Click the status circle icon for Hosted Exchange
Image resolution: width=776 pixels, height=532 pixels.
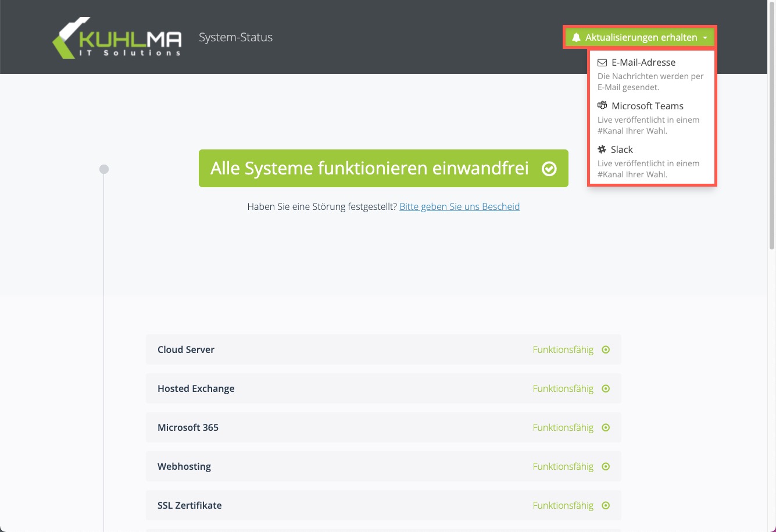[x=606, y=388]
